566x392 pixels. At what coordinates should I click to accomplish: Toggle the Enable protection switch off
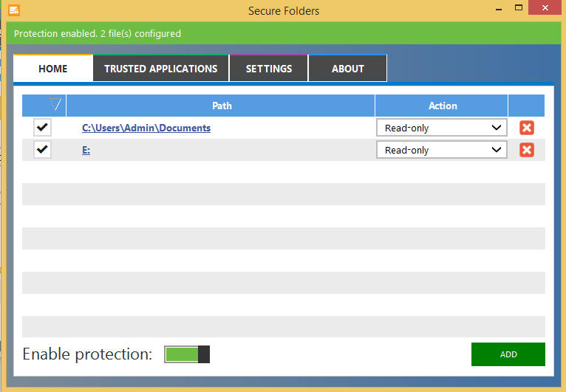[187, 354]
